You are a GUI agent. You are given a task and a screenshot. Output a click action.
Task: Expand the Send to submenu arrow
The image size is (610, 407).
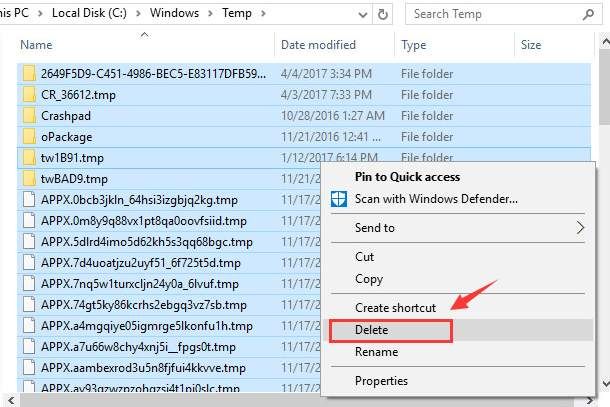pos(580,228)
